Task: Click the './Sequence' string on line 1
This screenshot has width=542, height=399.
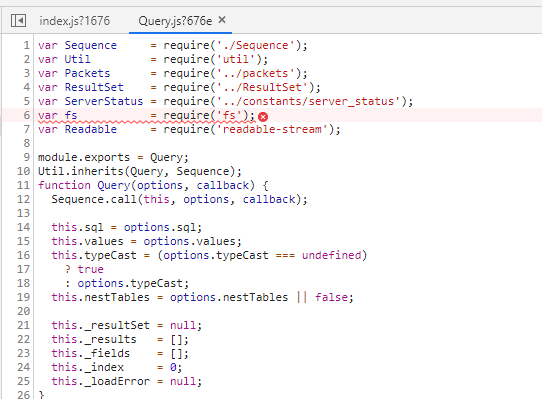Action: pyautogui.click(x=255, y=45)
